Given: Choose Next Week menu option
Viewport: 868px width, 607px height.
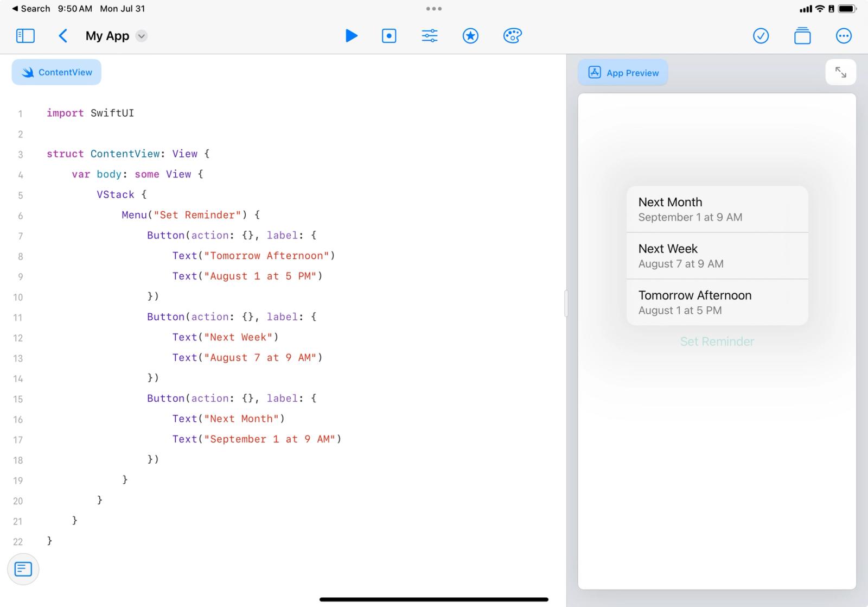Looking at the screenshot, I should coord(717,256).
